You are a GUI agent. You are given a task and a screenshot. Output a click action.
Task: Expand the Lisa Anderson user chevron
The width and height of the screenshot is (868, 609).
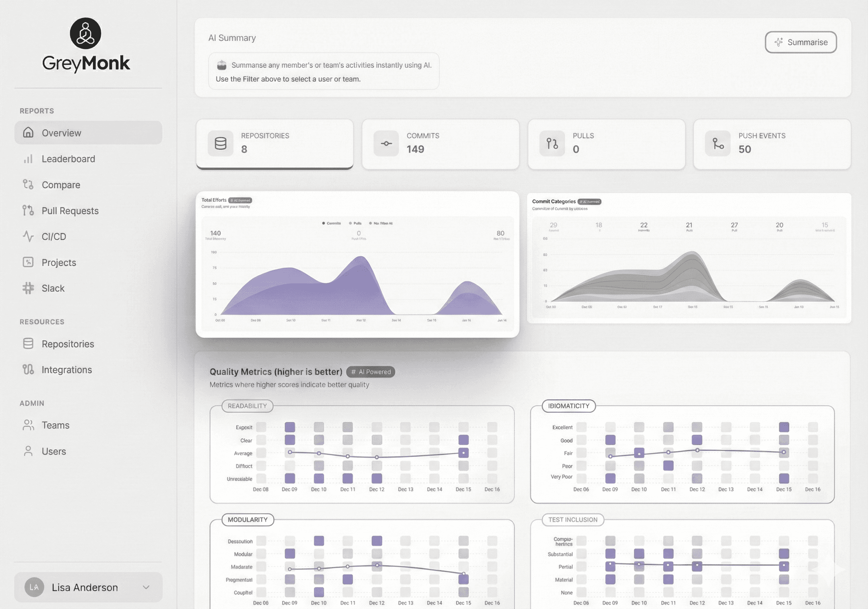(x=146, y=587)
